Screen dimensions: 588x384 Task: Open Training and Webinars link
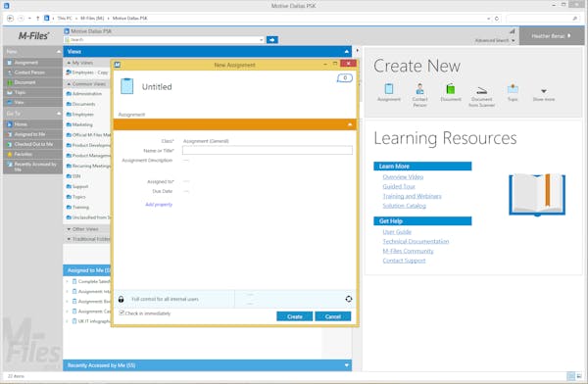(x=412, y=196)
